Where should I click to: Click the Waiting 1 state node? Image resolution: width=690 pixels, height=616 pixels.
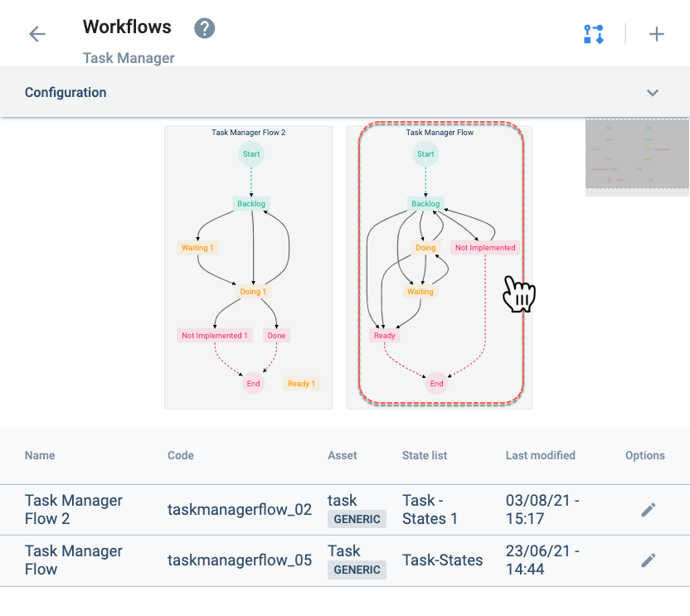(197, 248)
